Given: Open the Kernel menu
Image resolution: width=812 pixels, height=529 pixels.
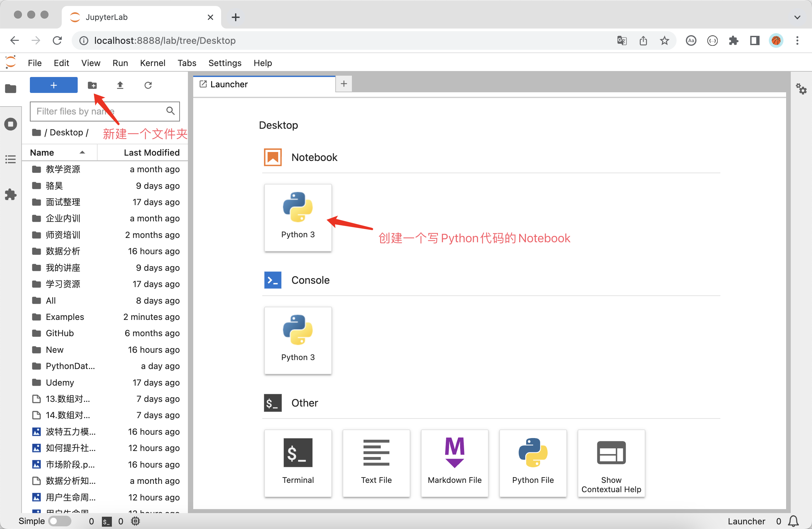Looking at the screenshot, I should point(152,63).
